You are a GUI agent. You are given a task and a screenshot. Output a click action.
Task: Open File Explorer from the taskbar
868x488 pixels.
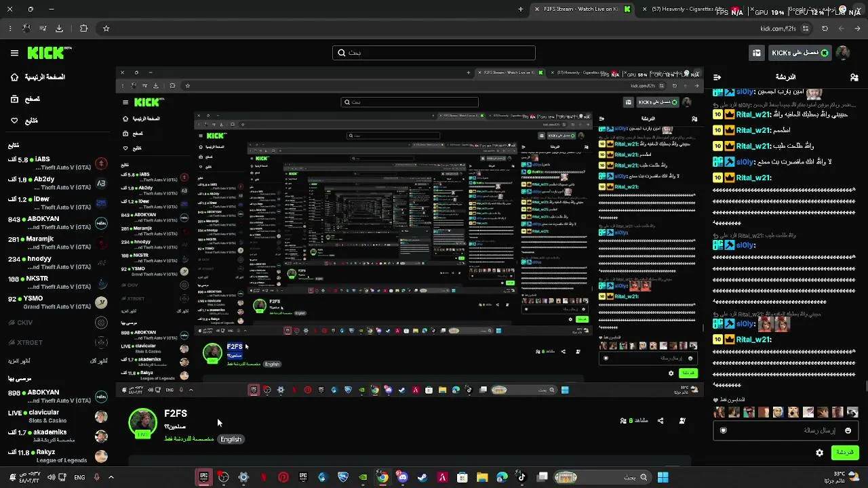pos(482,477)
